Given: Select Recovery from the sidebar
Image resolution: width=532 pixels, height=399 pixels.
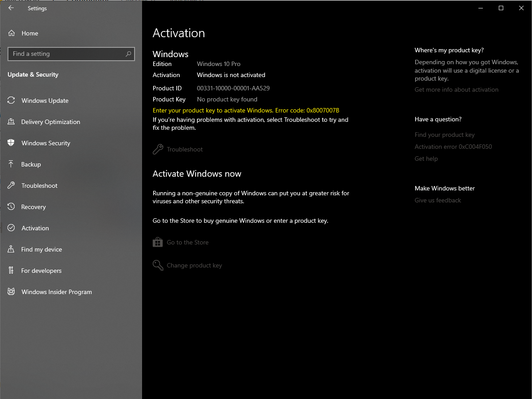Looking at the screenshot, I should point(34,207).
